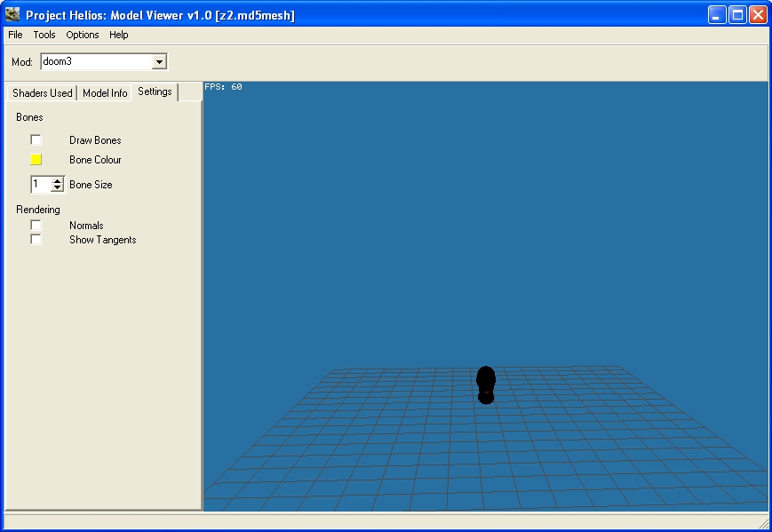Enable the Draw Bones checkbox
The image size is (772, 532).
coord(36,140)
